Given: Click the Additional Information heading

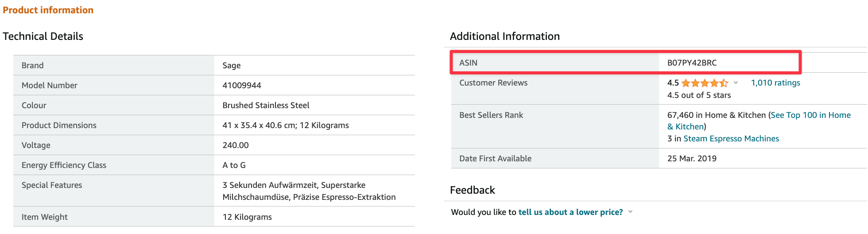Looking at the screenshot, I should (504, 36).
